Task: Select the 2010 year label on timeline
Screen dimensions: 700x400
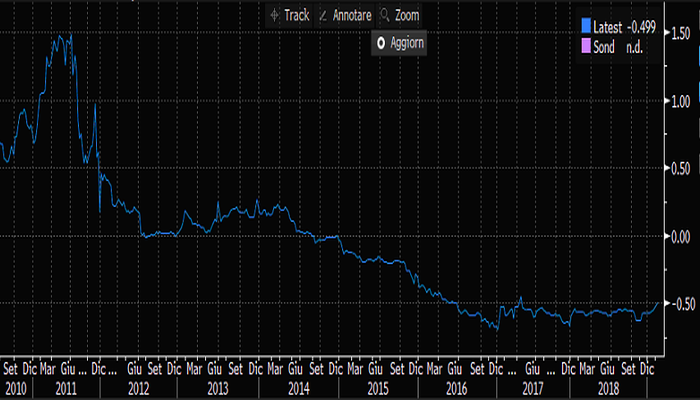Action: pos(16,385)
